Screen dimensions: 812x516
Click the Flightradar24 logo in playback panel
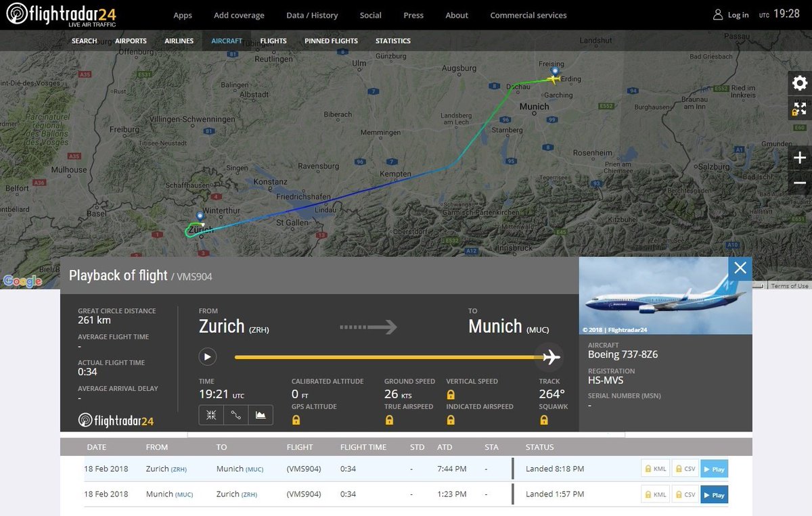(x=116, y=420)
